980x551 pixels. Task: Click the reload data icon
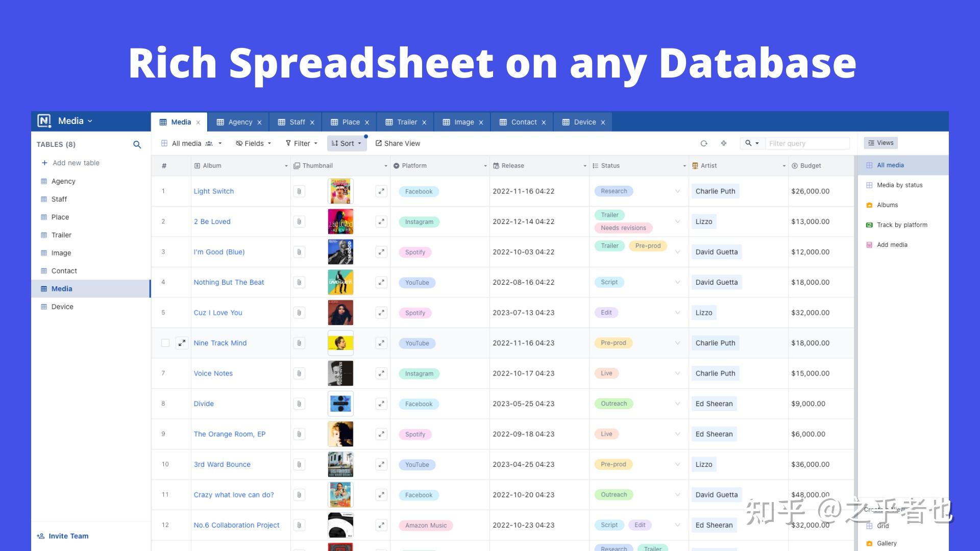704,143
